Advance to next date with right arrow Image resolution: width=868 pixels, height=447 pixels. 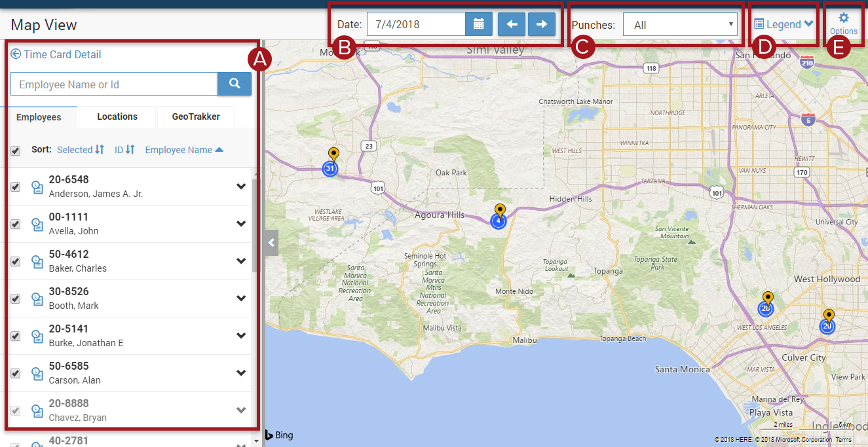[x=542, y=25]
